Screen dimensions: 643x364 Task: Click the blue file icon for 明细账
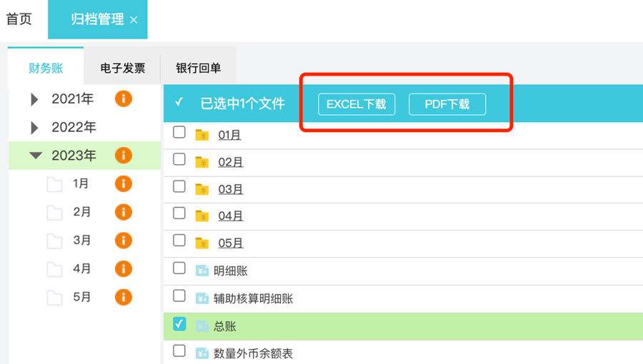[x=202, y=271]
